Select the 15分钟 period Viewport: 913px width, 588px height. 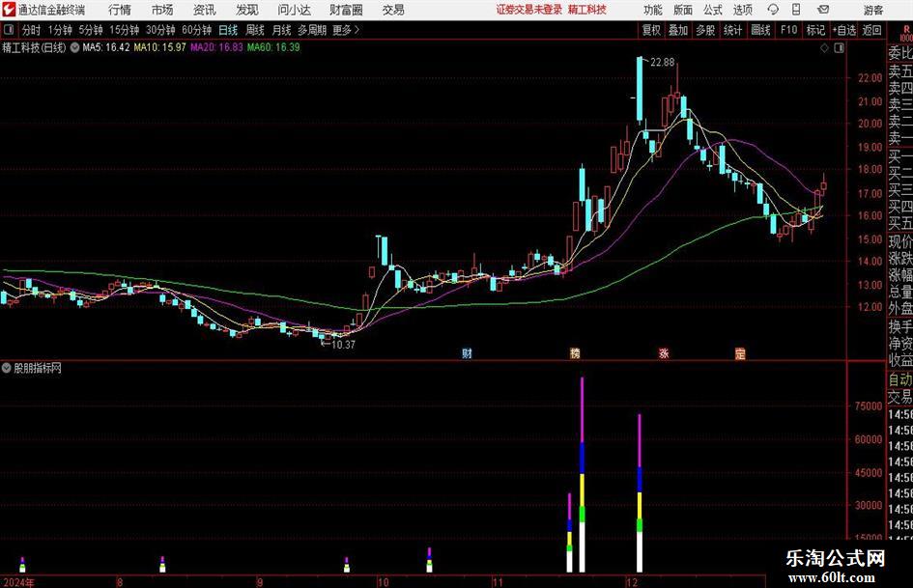click(x=125, y=30)
